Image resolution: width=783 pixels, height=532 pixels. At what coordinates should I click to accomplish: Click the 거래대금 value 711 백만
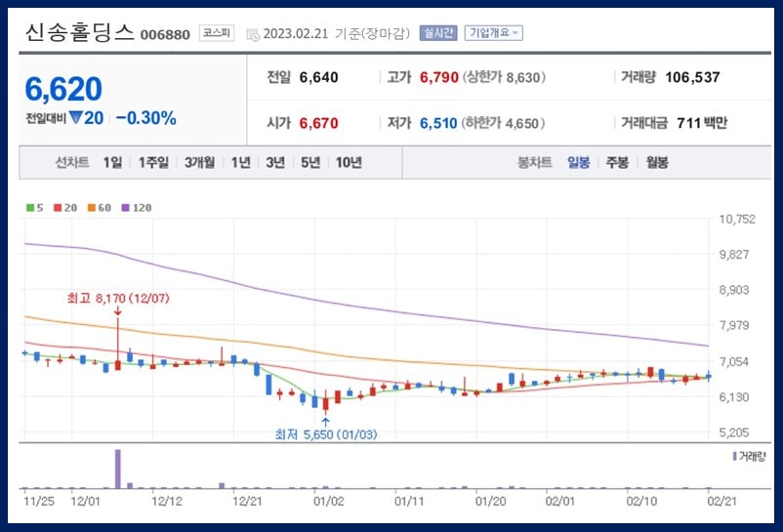(702, 123)
